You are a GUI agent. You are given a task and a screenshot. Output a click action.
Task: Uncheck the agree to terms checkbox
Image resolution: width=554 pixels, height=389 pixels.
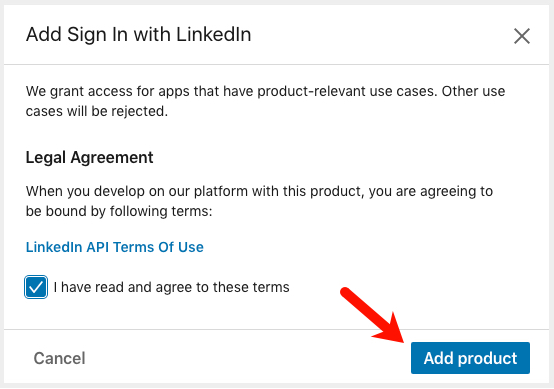[36, 287]
